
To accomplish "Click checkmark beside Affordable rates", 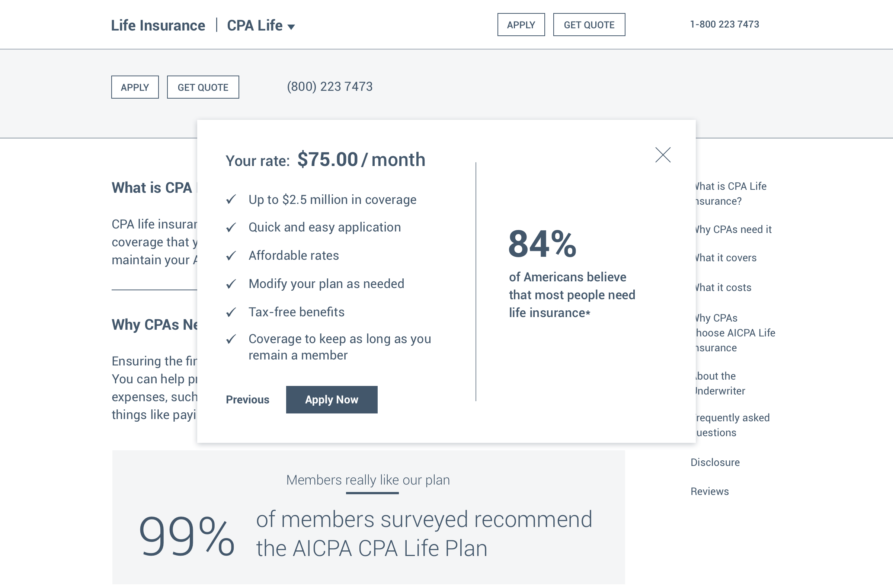I will (x=231, y=256).
